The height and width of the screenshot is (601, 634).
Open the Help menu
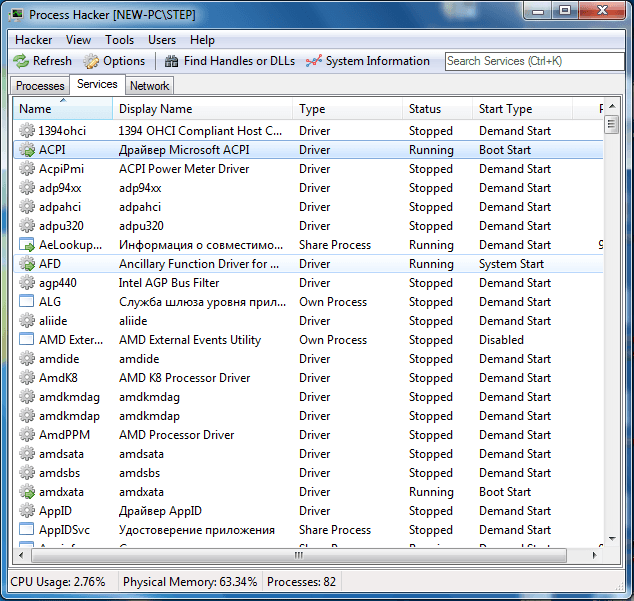pos(202,40)
